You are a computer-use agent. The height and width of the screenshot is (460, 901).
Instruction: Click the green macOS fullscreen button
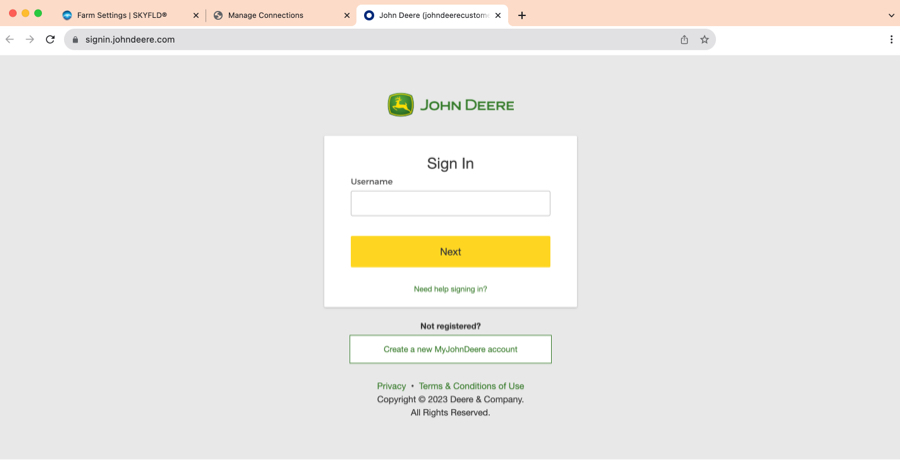tap(38, 13)
